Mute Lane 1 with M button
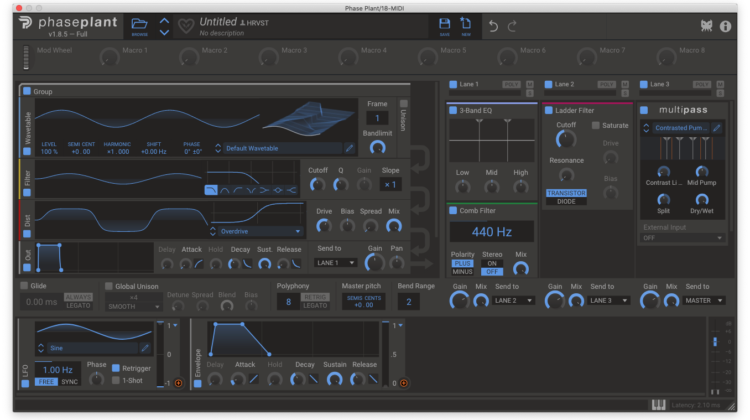The image size is (750, 420). click(529, 84)
